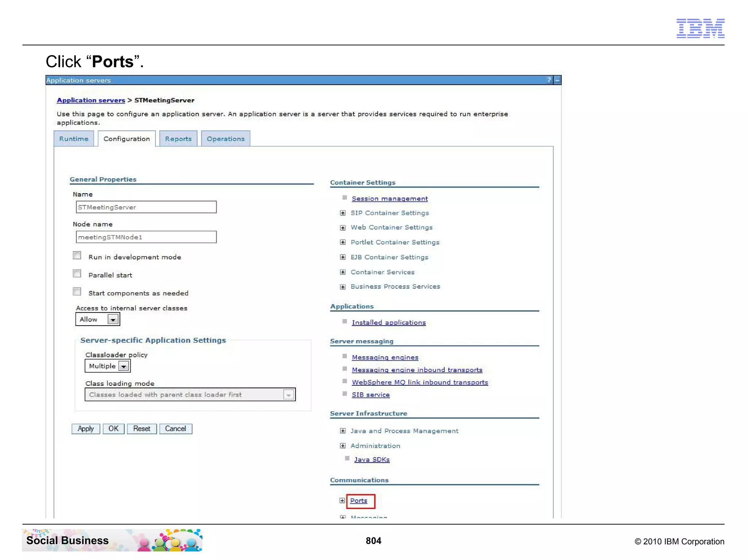Enable Run in development mode

[77, 255]
